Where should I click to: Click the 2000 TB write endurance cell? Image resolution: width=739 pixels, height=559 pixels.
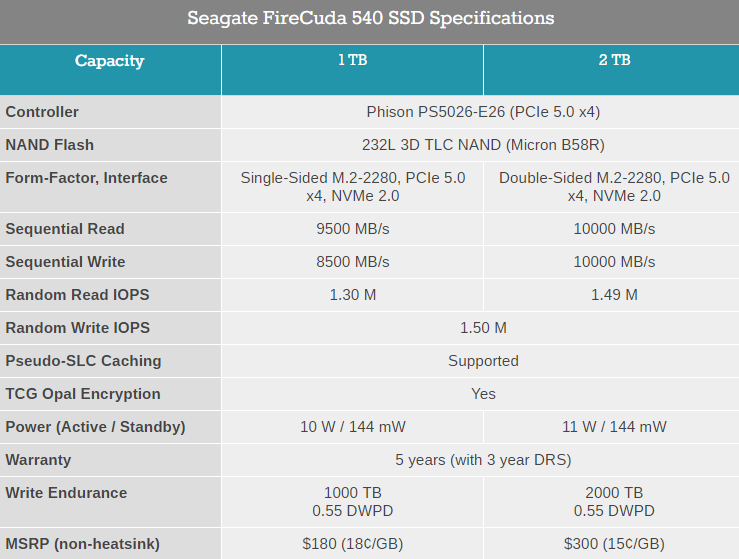[x=614, y=502]
